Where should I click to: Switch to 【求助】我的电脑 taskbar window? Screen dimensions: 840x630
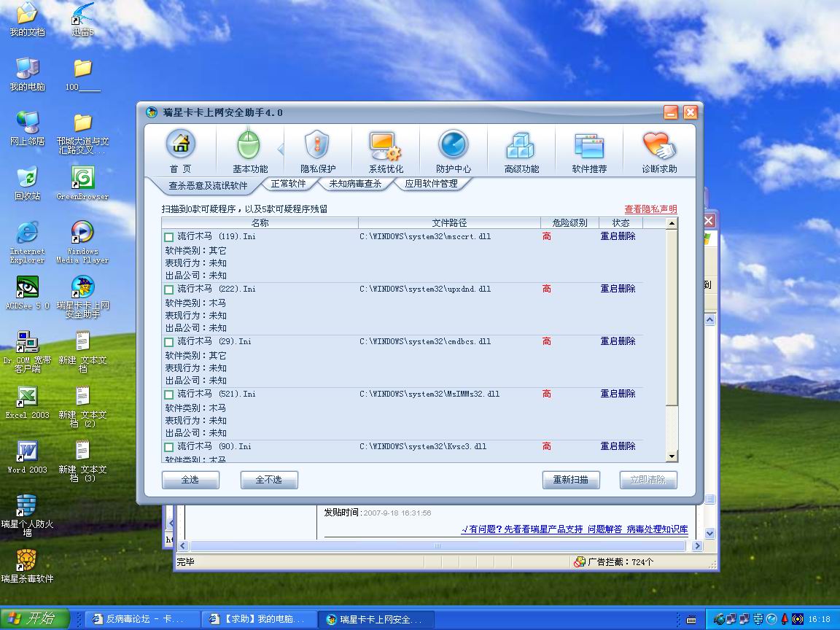[x=260, y=619]
